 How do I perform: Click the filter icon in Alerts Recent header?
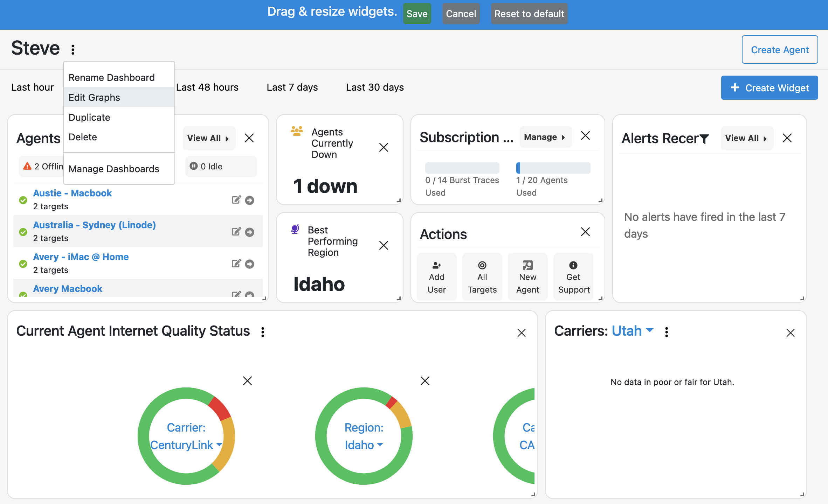pos(705,138)
